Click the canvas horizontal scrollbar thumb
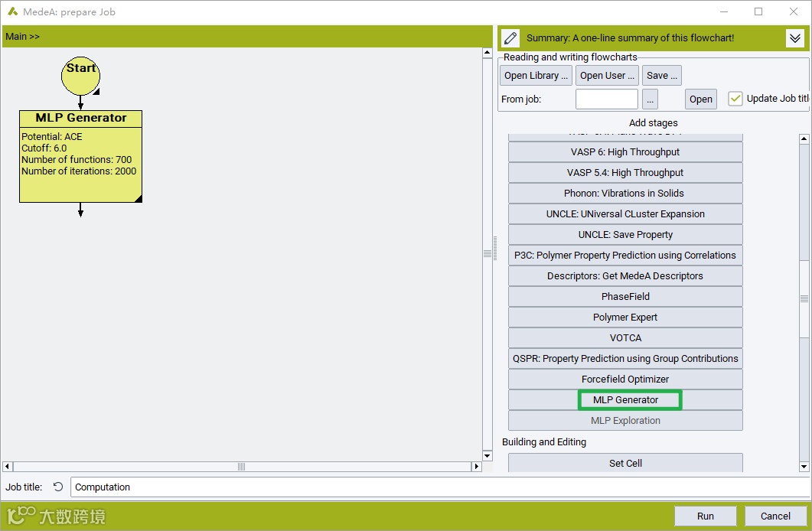 pyautogui.click(x=241, y=466)
